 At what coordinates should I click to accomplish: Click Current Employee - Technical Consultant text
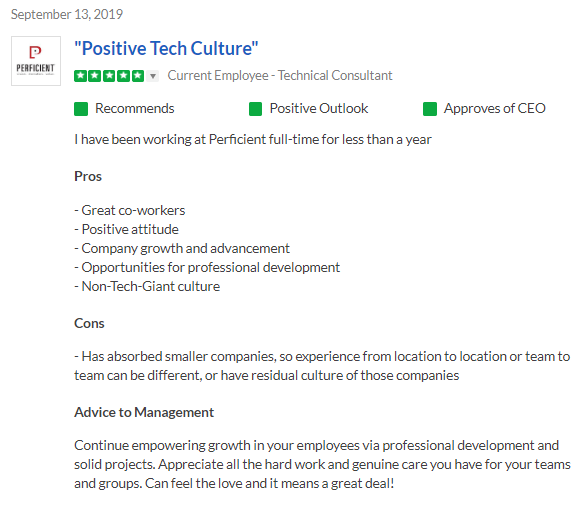tap(280, 75)
